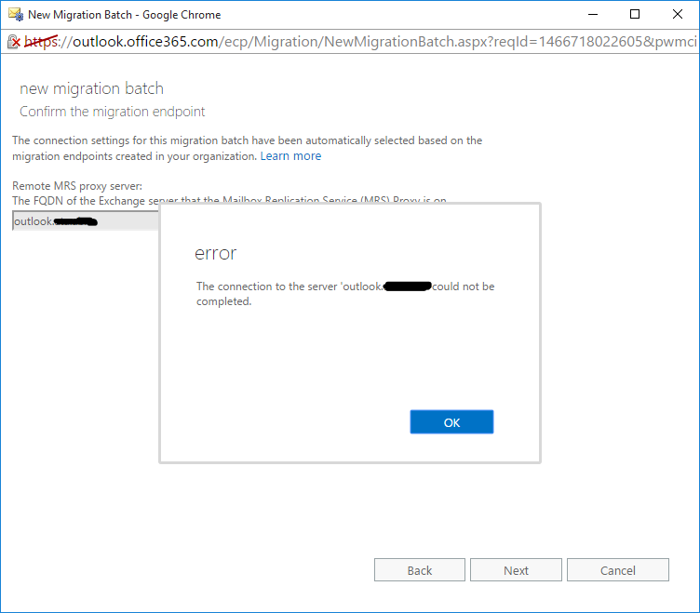Click the insecure HTTPS lock icon
This screenshot has width=700, height=613.
pos(14,42)
